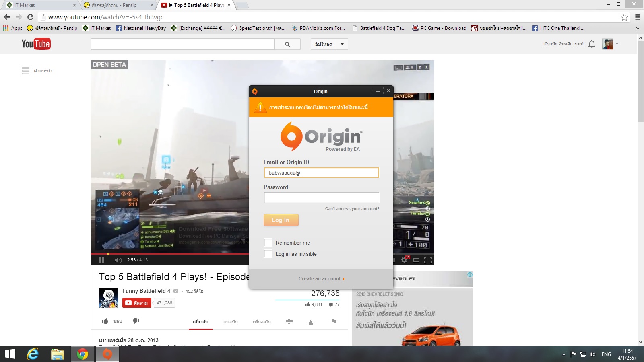The width and height of the screenshot is (644, 362).
Task: Click the Log In button in Origin
Action: pos(281,220)
